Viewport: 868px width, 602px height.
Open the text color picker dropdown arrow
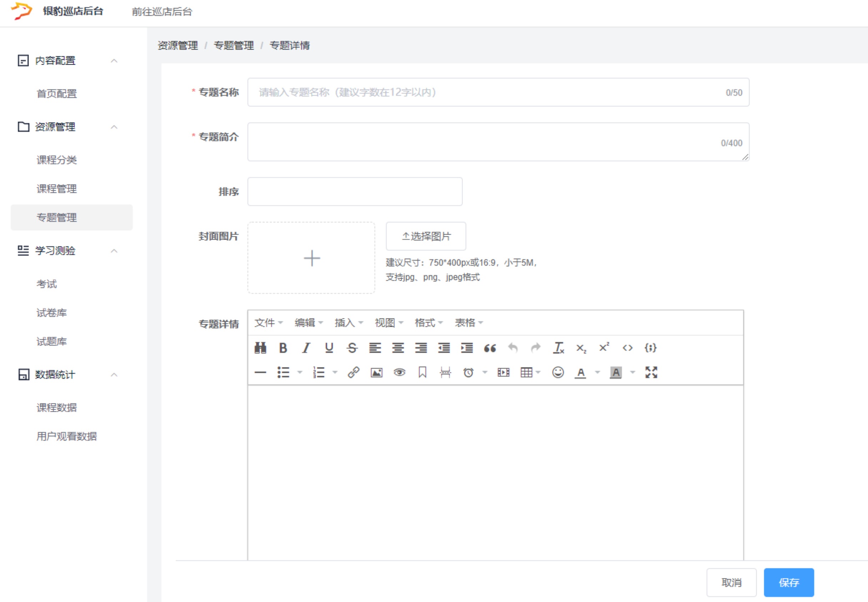pos(597,373)
